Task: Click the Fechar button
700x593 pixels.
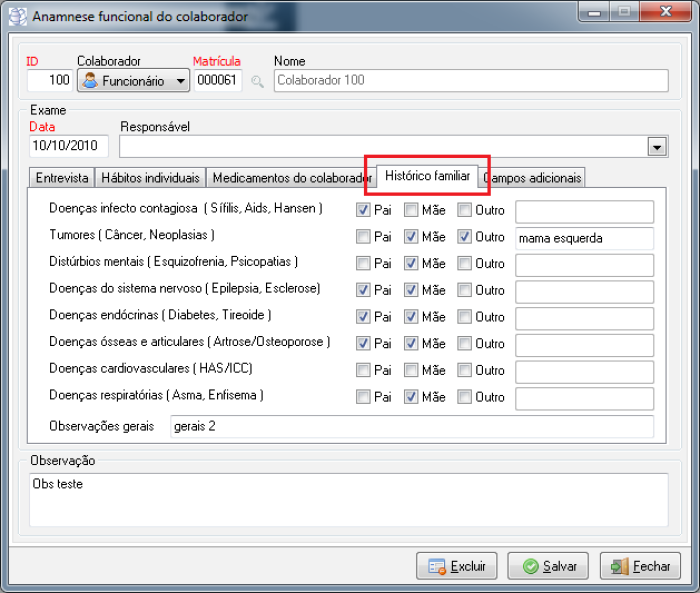Action: (x=640, y=566)
